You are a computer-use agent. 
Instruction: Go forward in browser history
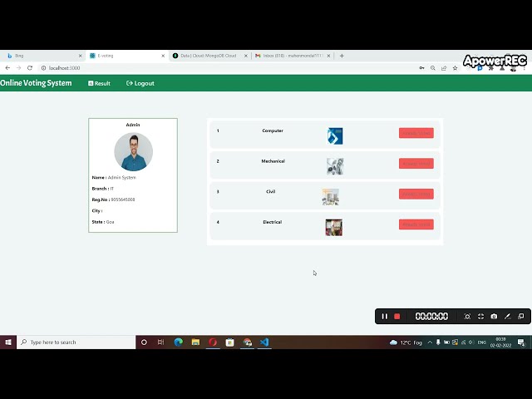coord(18,68)
